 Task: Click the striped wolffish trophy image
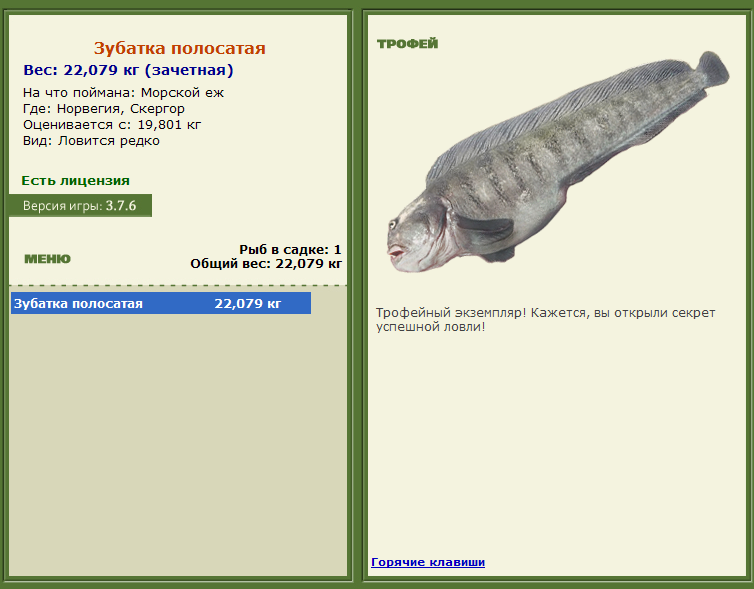click(558, 162)
